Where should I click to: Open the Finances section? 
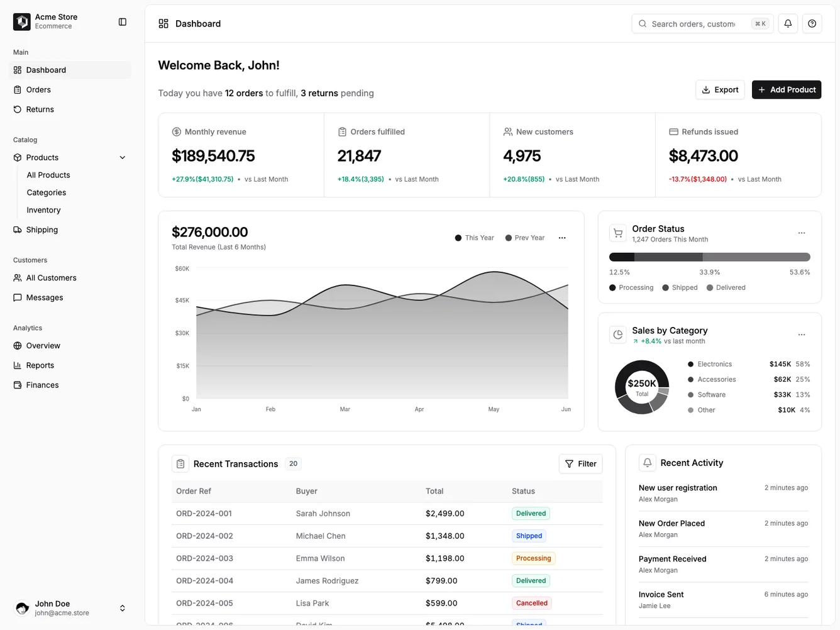42,385
